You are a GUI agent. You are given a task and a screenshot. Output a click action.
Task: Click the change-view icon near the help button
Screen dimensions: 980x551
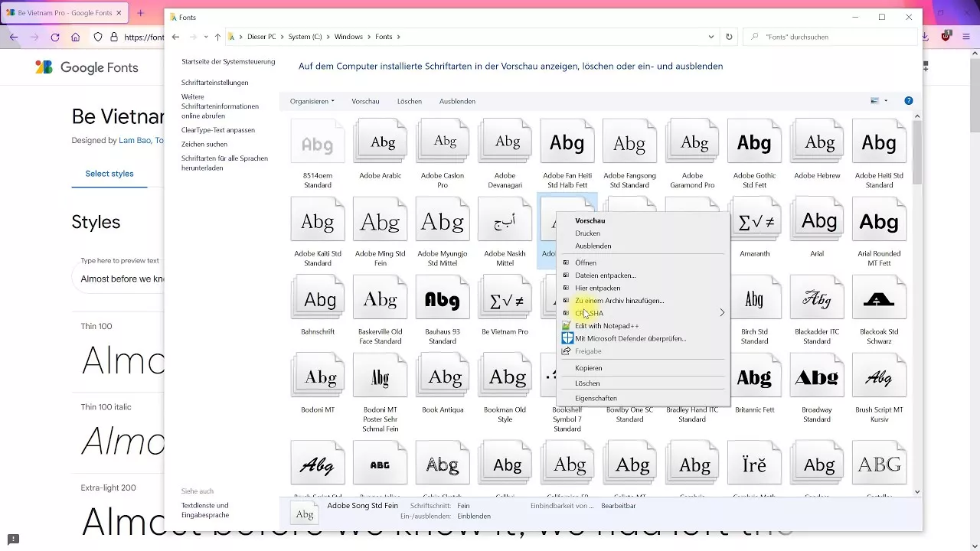point(874,100)
